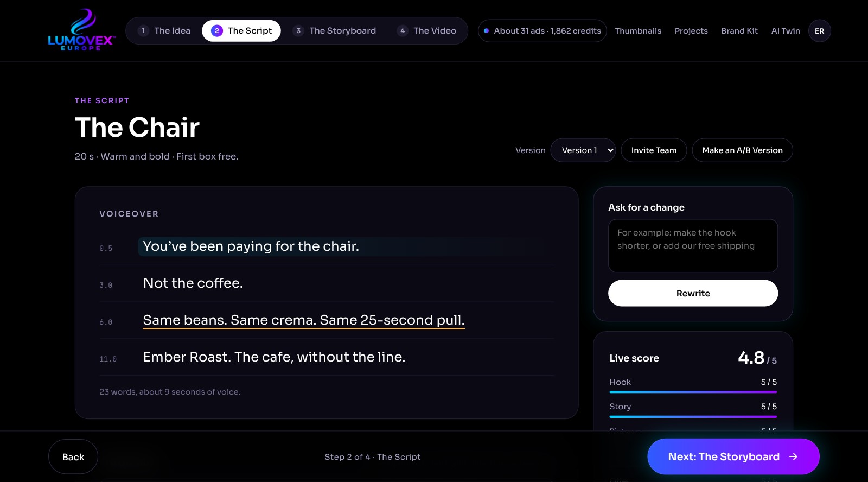Image resolution: width=868 pixels, height=482 pixels.
Task: Open the Projects page
Action: click(691, 31)
